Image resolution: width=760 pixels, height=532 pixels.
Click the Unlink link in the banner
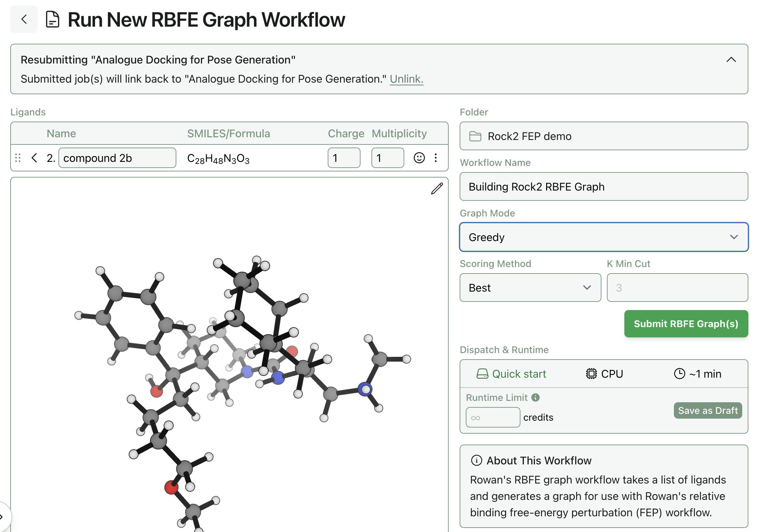(x=406, y=79)
